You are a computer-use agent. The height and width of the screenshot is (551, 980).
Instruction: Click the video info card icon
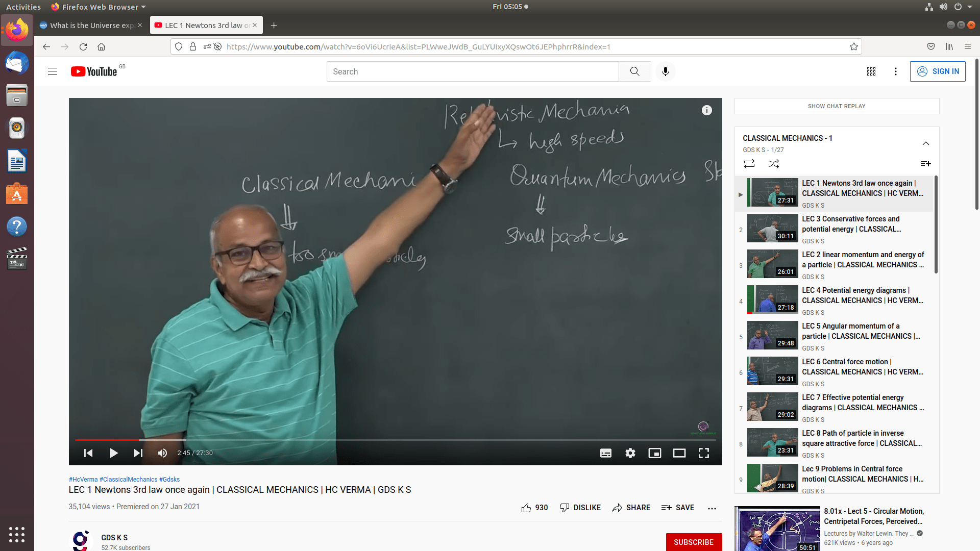click(707, 110)
